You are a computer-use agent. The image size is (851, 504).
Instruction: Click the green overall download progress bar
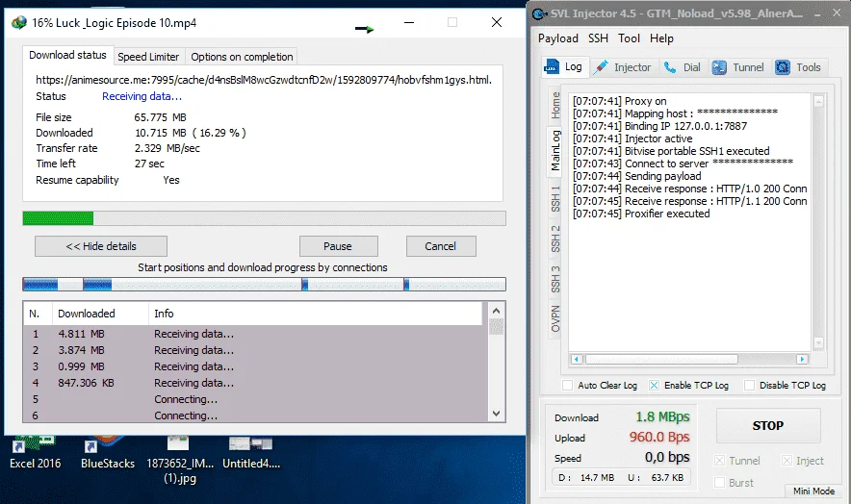pos(265,218)
